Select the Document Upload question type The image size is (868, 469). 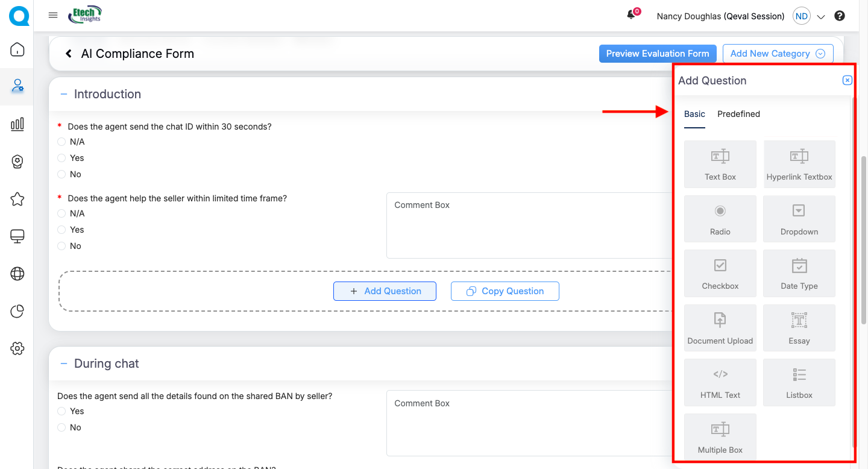720,328
